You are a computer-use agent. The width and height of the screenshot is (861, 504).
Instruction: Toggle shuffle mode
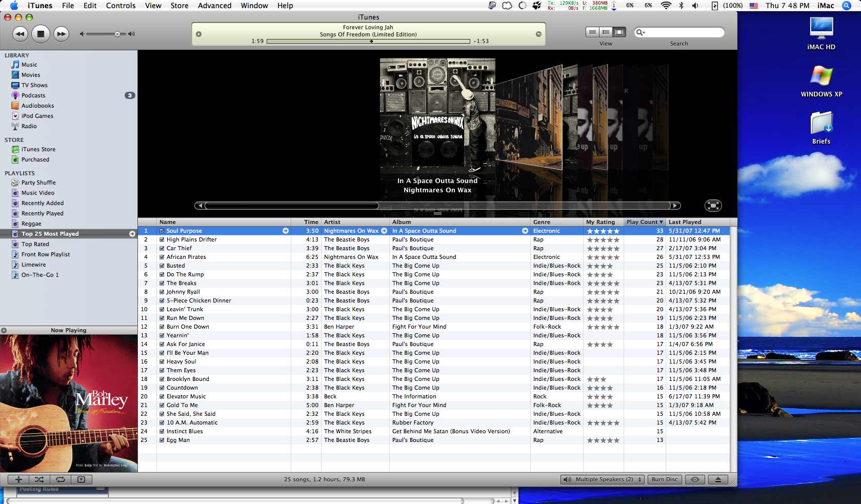(39, 480)
